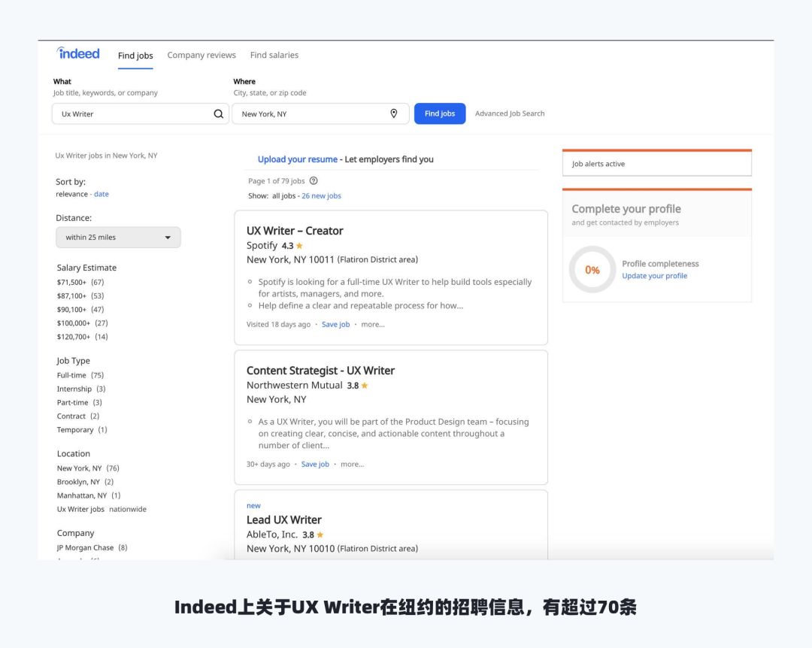Filter by salary $120,700+
Viewport: 812px width, 648px height.
[83, 337]
